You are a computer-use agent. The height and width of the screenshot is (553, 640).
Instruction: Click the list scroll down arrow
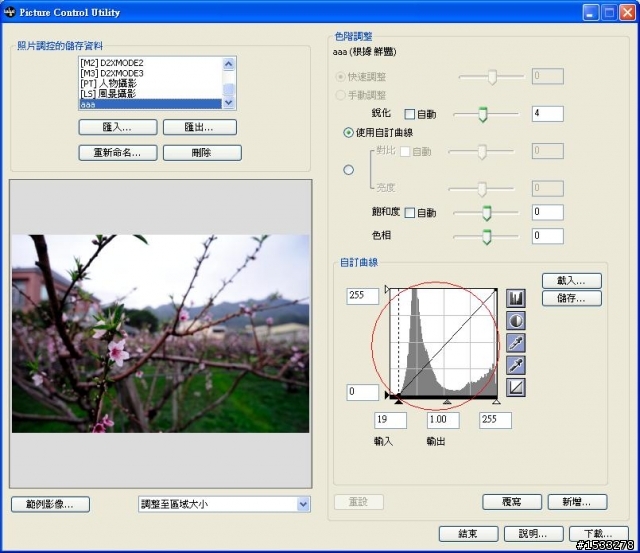229,103
